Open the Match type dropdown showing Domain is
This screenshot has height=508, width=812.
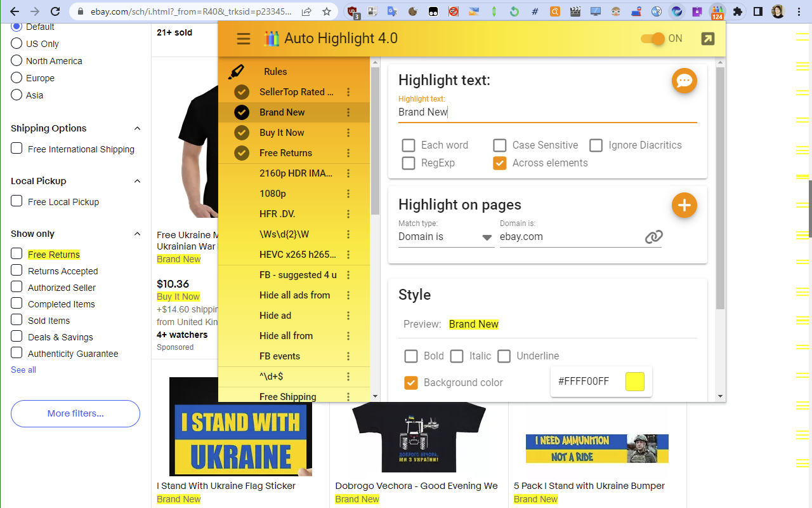(x=446, y=237)
